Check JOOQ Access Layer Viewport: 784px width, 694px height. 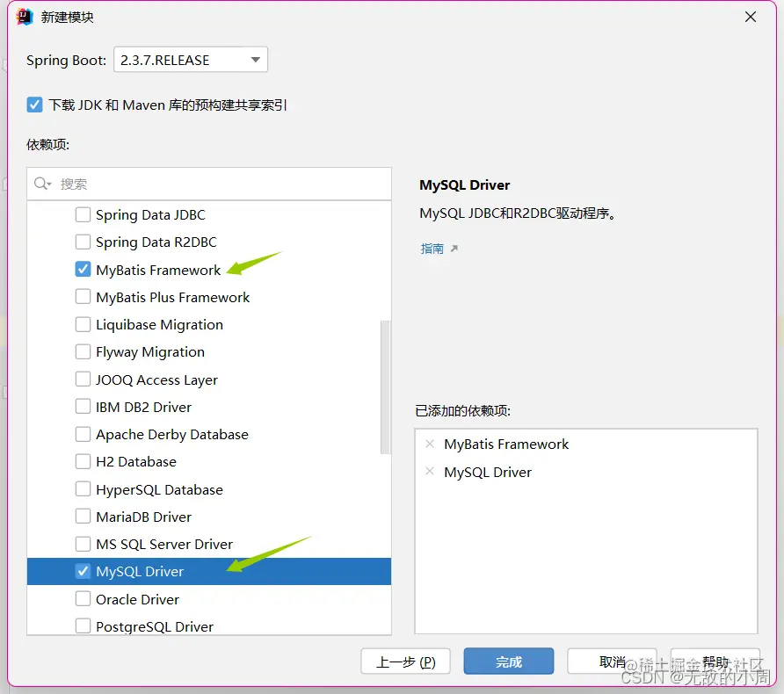click(83, 380)
